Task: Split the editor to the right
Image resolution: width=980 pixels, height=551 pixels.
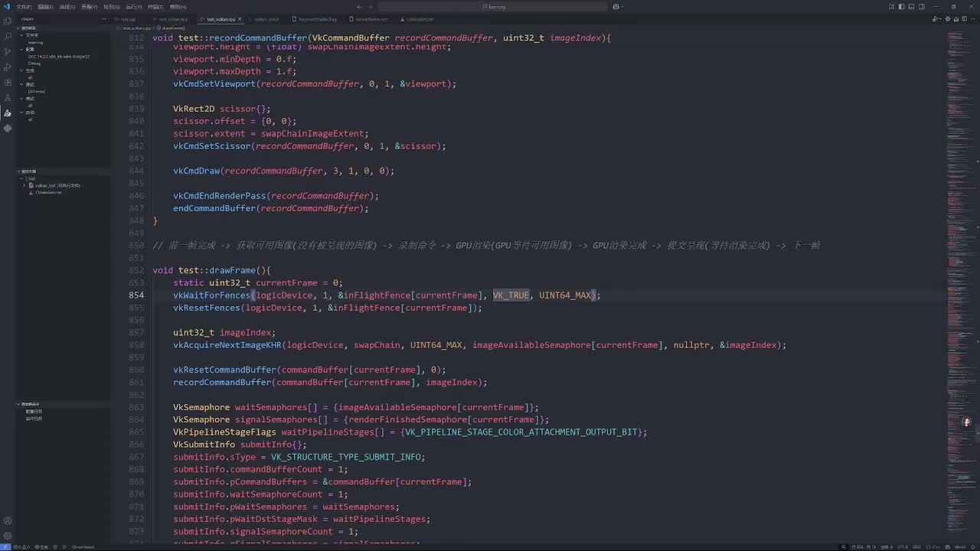Action: pos(965,19)
